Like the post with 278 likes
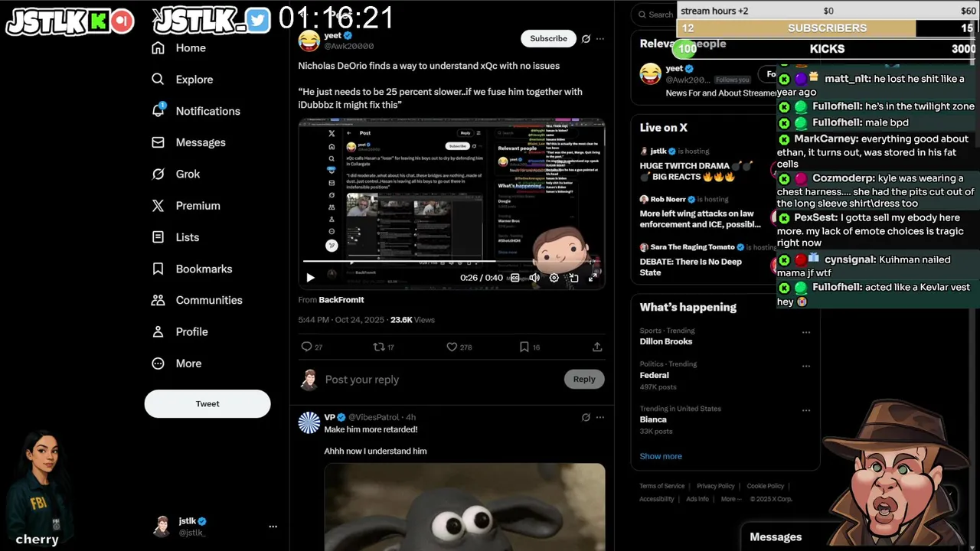The image size is (980, 551). point(459,347)
